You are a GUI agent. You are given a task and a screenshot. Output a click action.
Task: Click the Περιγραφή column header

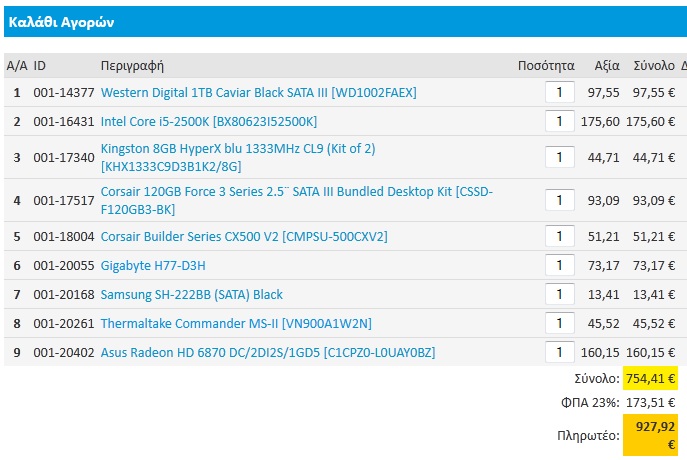pos(132,66)
